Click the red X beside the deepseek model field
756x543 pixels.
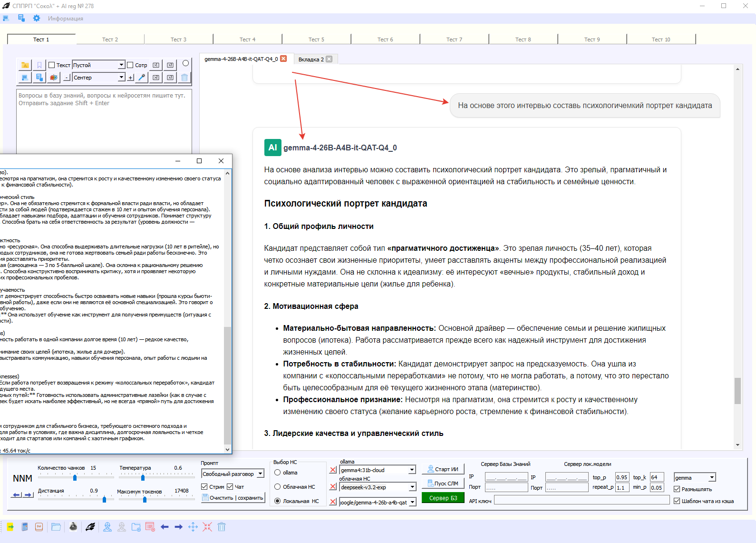333,487
